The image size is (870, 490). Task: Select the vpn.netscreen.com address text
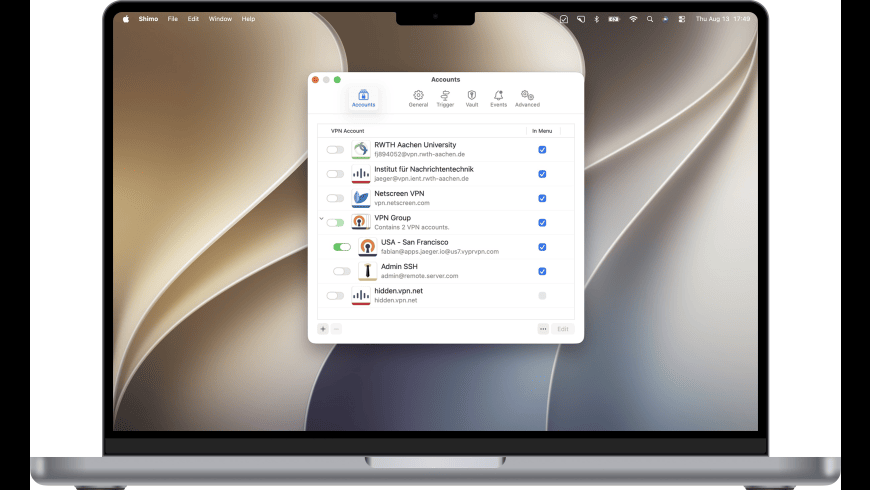click(x=402, y=203)
